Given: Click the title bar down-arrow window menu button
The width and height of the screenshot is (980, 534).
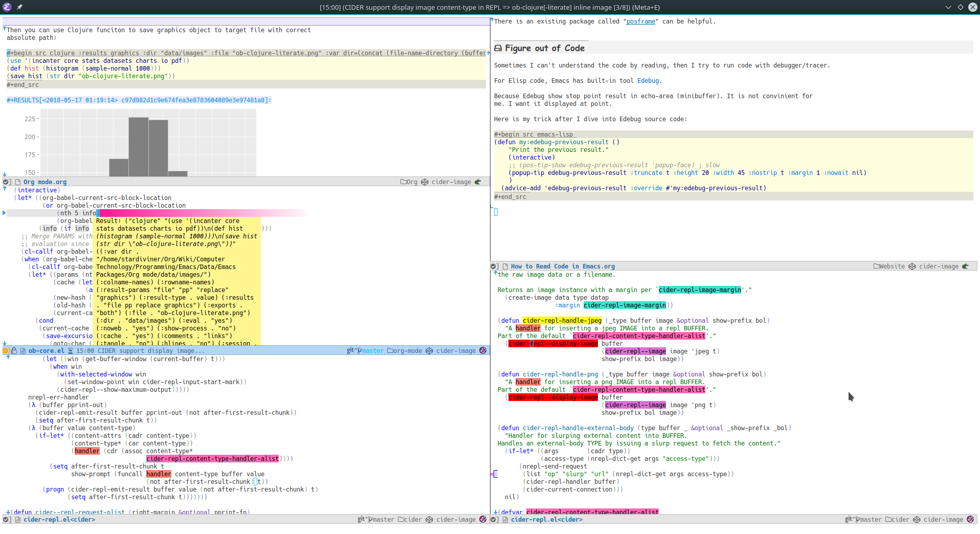Looking at the screenshot, I should pos(948,7).
